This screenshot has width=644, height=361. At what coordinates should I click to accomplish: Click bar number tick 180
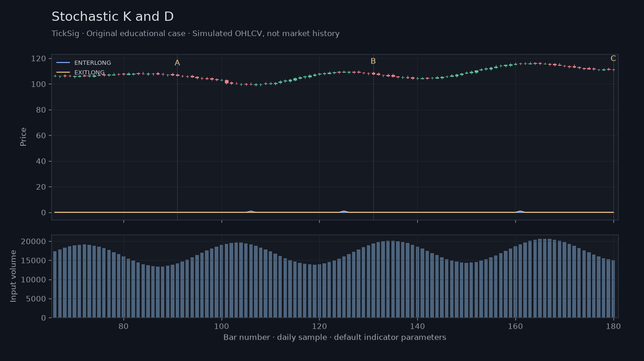[613, 326]
